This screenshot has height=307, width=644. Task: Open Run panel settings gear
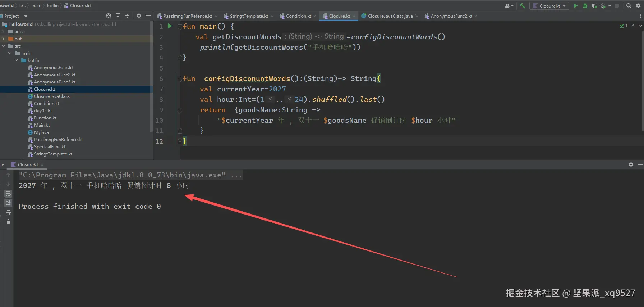click(x=631, y=164)
